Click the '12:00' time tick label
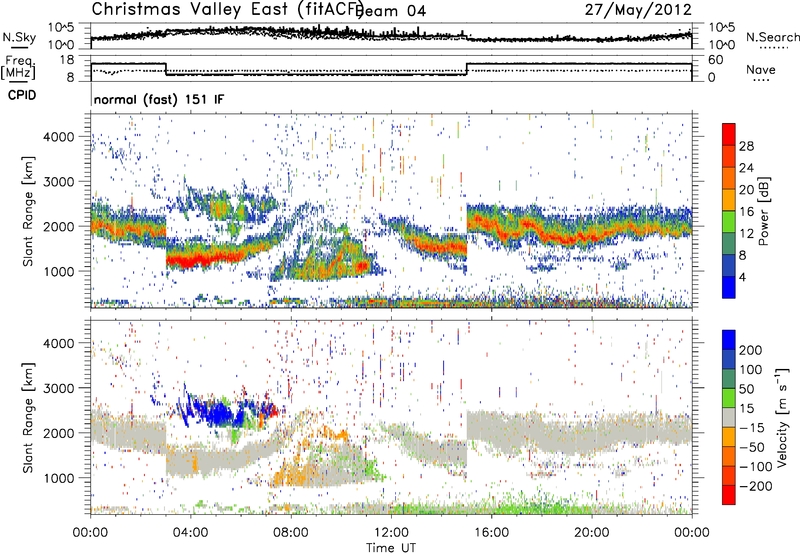 pyautogui.click(x=391, y=533)
